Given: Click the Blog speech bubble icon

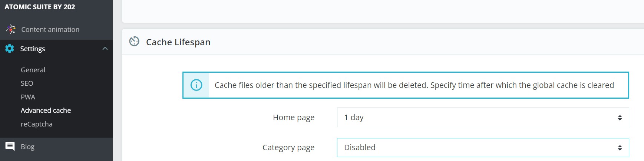Looking at the screenshot, I should pyautogui.click(x=10, y=146).
